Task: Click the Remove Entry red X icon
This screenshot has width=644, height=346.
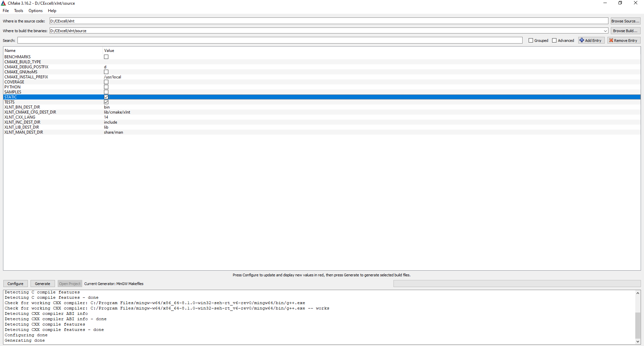Action: tap(611, 40)
